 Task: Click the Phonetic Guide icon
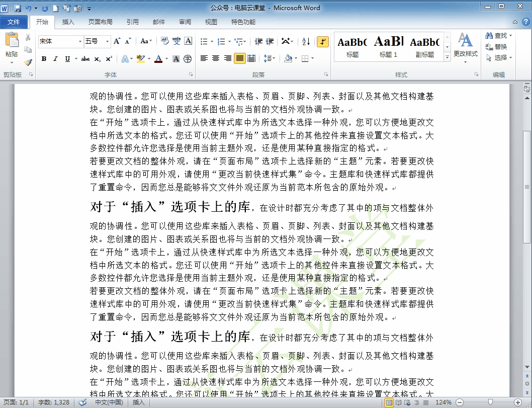(x=176, y=41)
